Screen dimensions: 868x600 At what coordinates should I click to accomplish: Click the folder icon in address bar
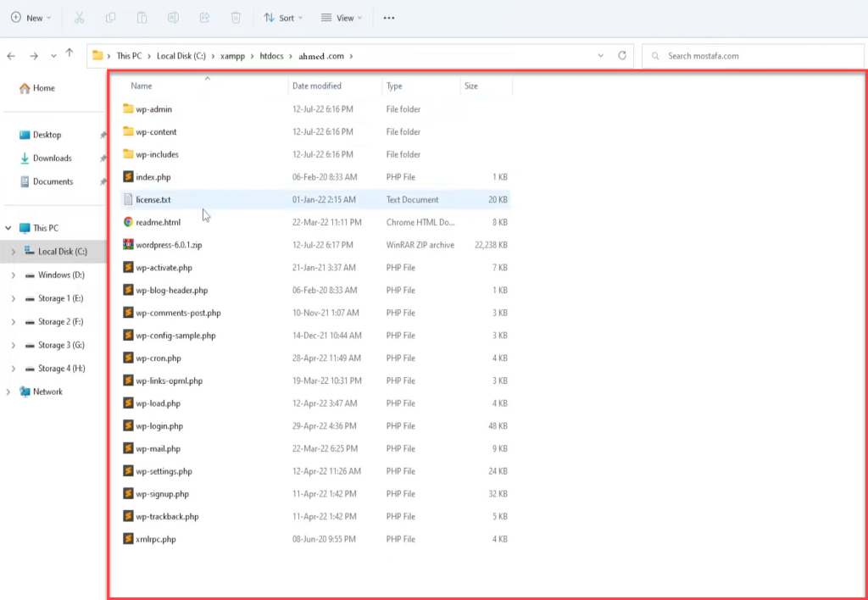(98, 55)
